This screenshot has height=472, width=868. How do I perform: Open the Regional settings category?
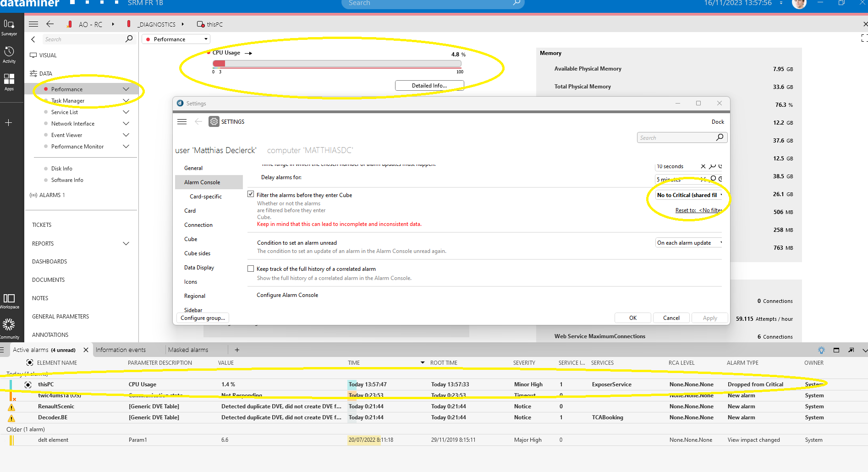point(195,296)
